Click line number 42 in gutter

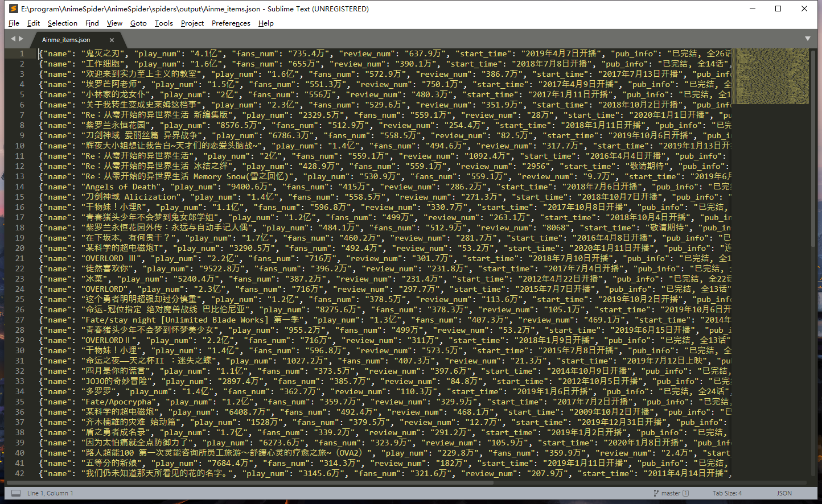tap(20, 473)
